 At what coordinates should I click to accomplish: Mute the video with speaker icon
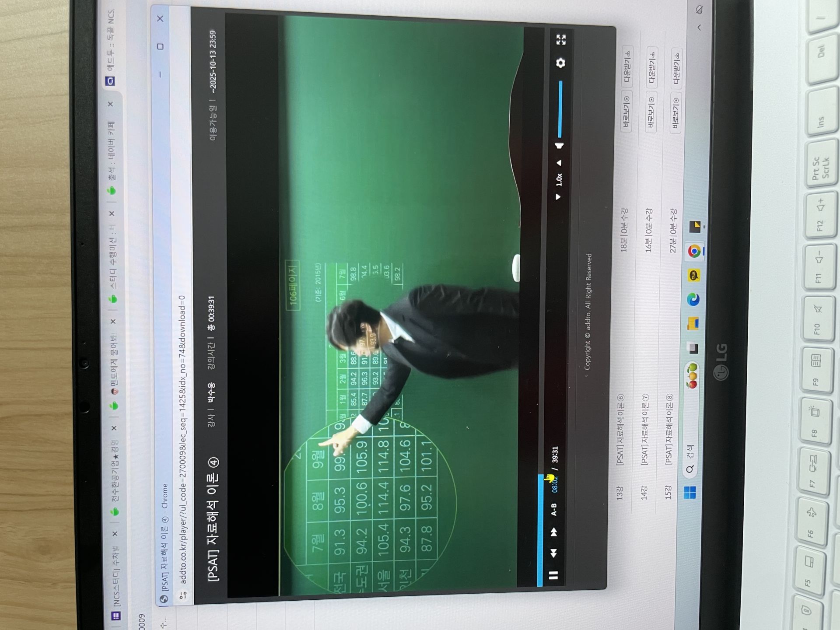click(560, 146)
